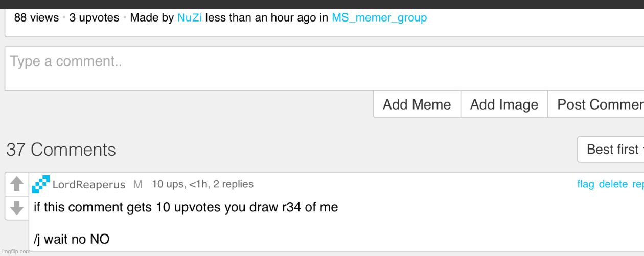The image size is (644, 256).
Task: Delete LordReaperus's comment
Action: pos(613,184)
